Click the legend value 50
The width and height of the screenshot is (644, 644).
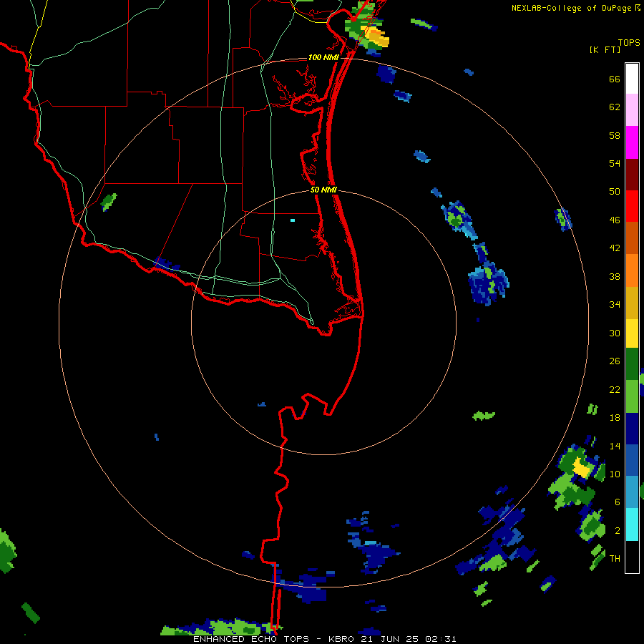pyautogui.click(x=615, y=192)
